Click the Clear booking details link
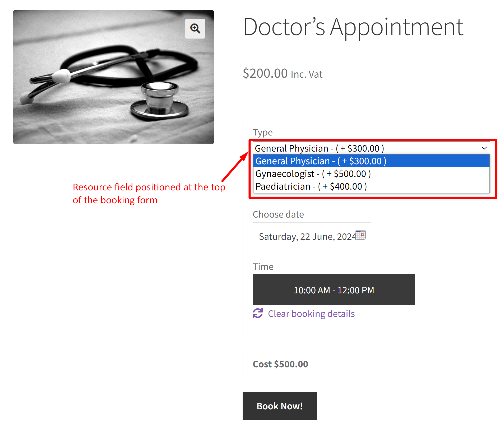The width and height of the screenshot is (504, 427). coord(311,314)
